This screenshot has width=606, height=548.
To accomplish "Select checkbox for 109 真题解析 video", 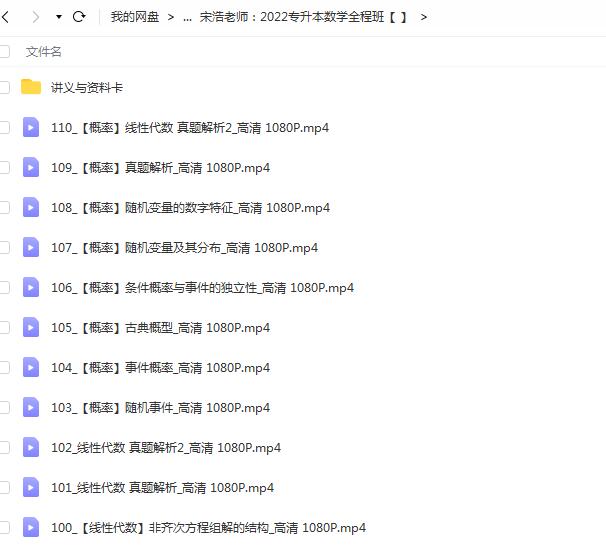I will (5, 167).
